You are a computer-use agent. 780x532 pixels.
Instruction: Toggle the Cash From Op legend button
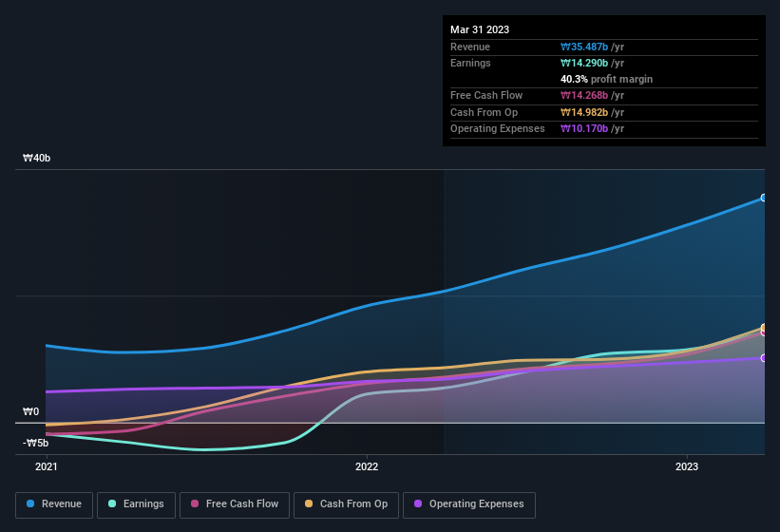(346, 504)
